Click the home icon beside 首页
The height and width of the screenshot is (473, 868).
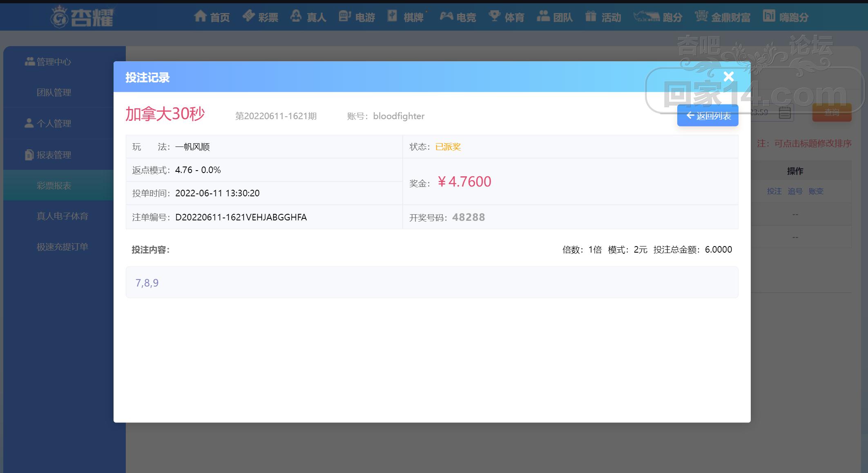(200, 16)
